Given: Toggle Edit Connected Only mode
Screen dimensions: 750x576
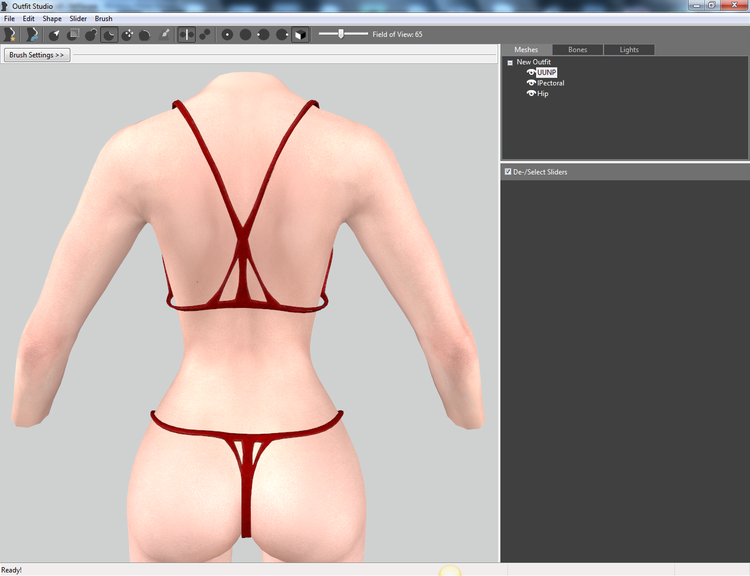Looking at the screenshot, I should point(205,34).
